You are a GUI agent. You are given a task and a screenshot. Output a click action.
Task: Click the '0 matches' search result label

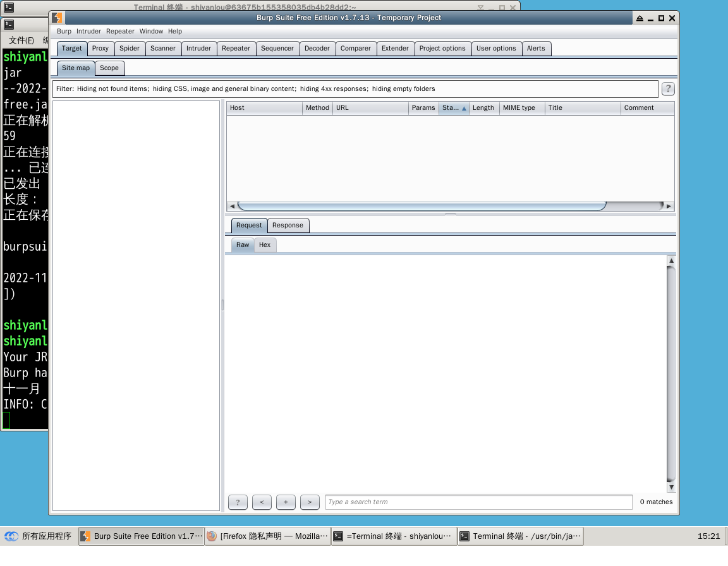point(656,502)
